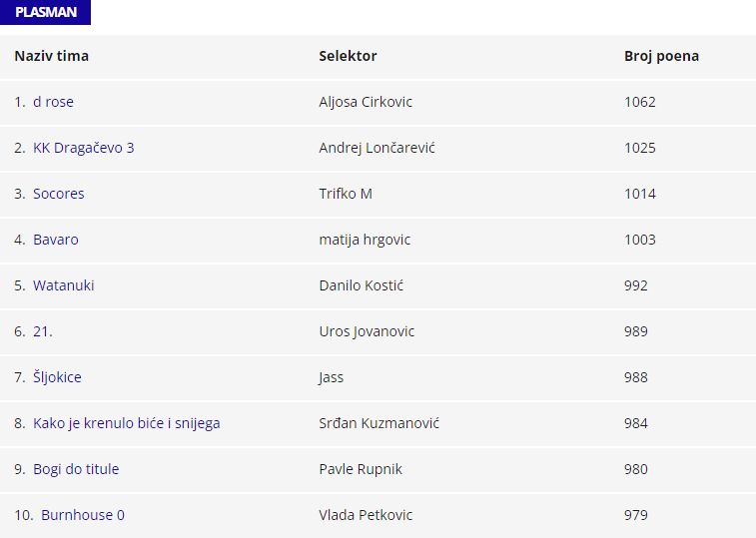Screen dimensions: 756x538
Task: Click selector name Vlada Petkovic
Action: click(366, 515)
